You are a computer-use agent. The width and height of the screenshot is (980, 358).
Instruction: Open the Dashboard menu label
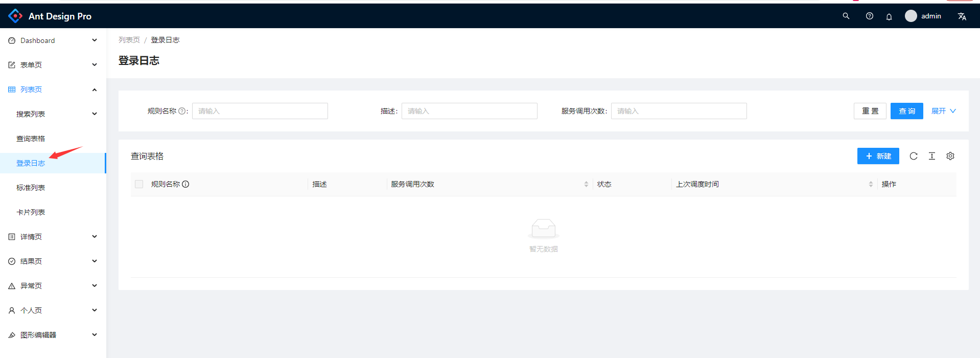coord(37,40)
